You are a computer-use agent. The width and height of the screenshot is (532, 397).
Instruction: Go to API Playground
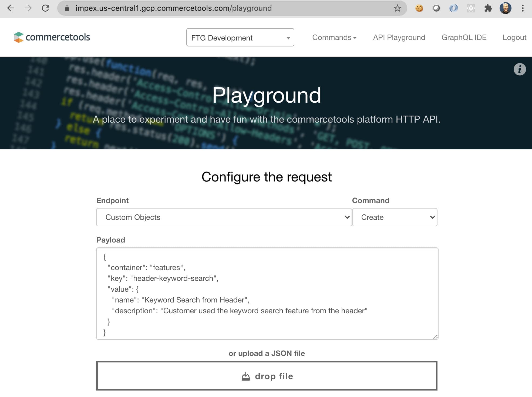point(399,37)
